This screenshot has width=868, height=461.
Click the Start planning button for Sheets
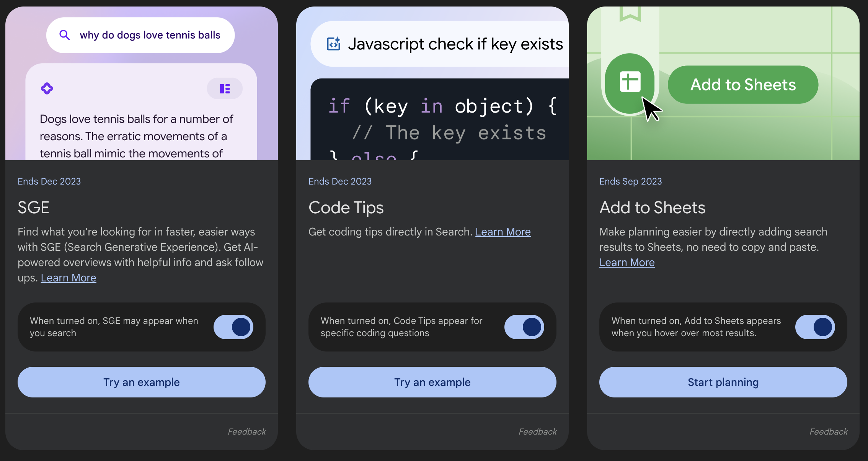point(723,382)
